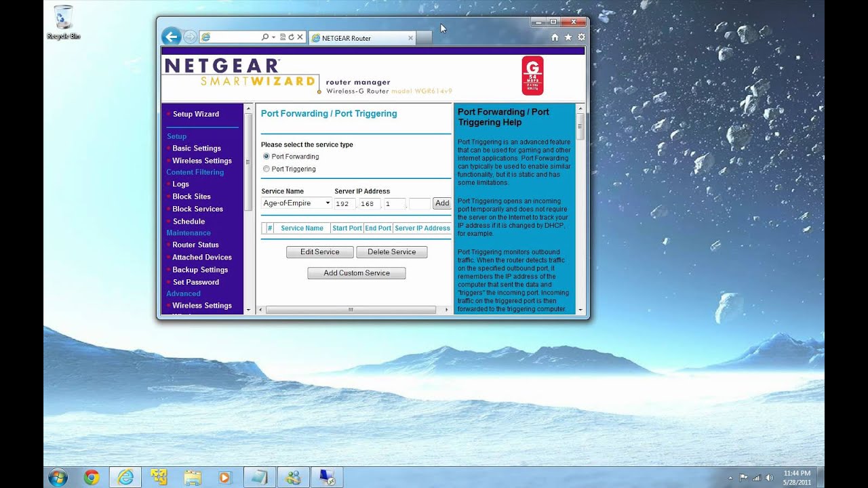Viewport: 868px width, 488px height.
Task: Select the Port Triggering radio button
Action: [x=266, y=169]
